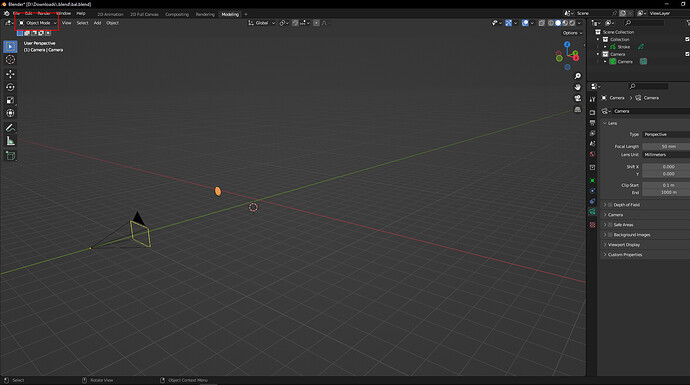The height and width of the screenshot is (385, 690).
Task: Switch to wireframe viewport shading
Action: click(x=551, y=23)
